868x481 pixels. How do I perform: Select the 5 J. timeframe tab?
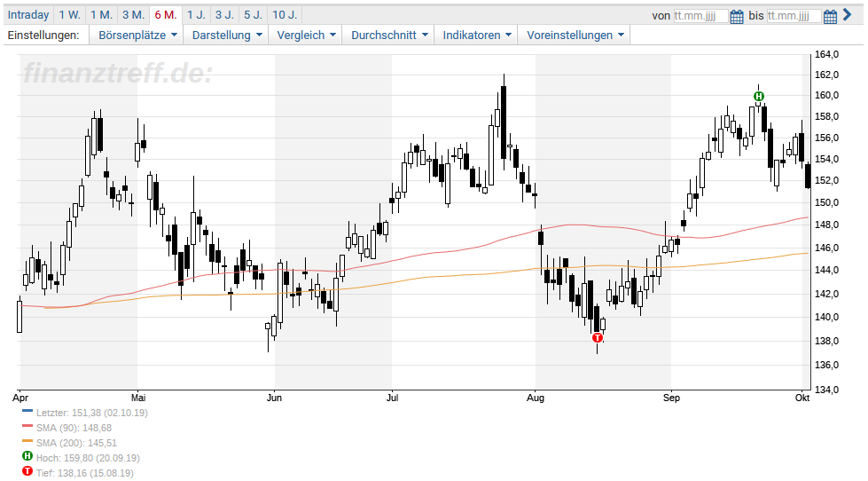point(254,15)
